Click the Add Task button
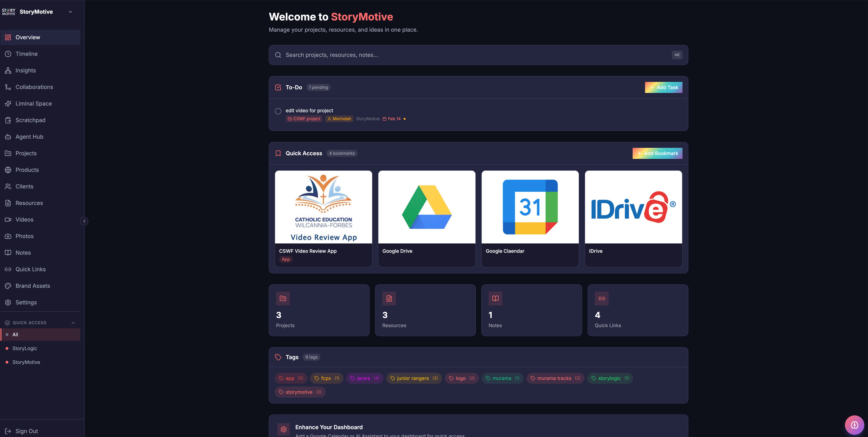 [663, 87]
